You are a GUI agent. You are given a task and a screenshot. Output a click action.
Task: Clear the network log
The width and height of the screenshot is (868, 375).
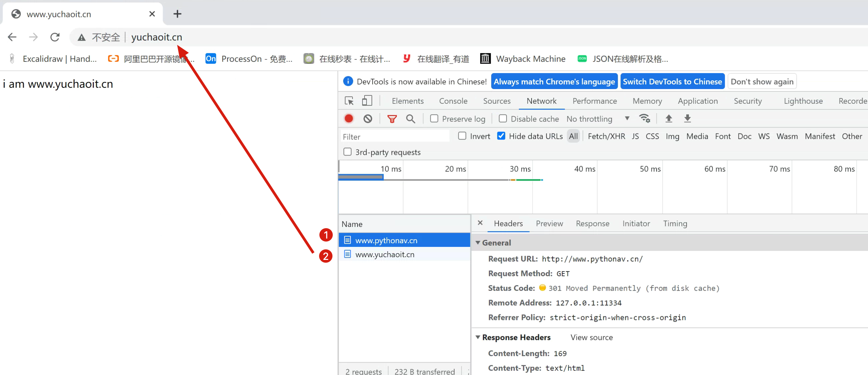[x=368, y=118]
